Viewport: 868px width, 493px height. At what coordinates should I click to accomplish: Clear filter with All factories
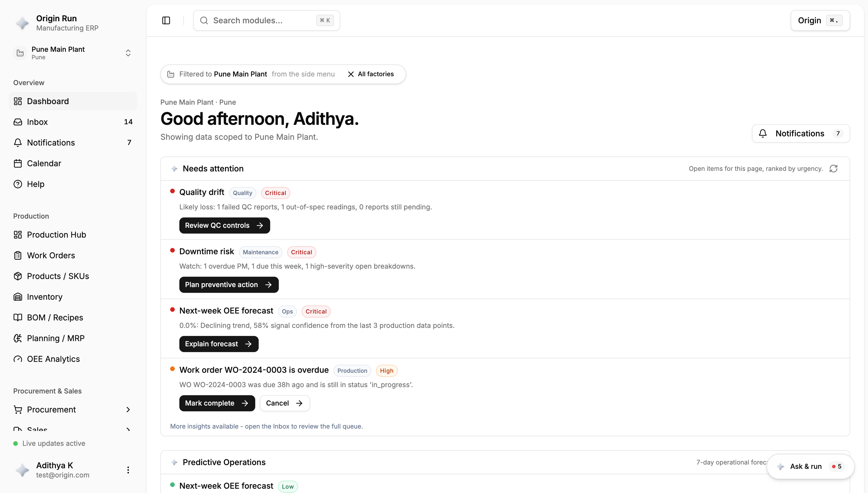[x=371, y=74]
